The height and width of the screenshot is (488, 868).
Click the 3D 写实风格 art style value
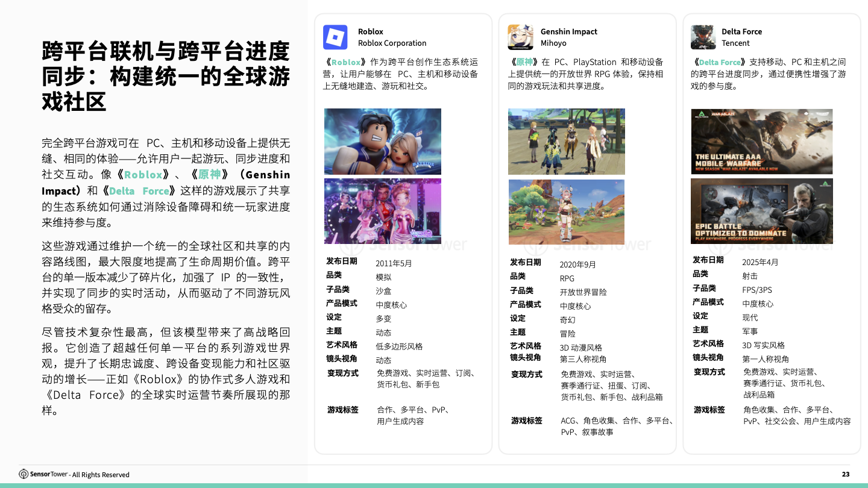point(763,345)
